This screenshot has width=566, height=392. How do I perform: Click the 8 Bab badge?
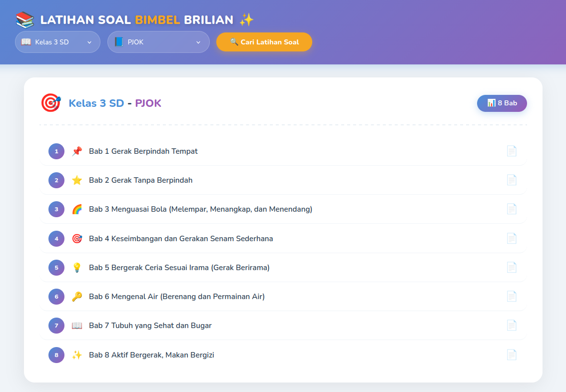point(502,103)
